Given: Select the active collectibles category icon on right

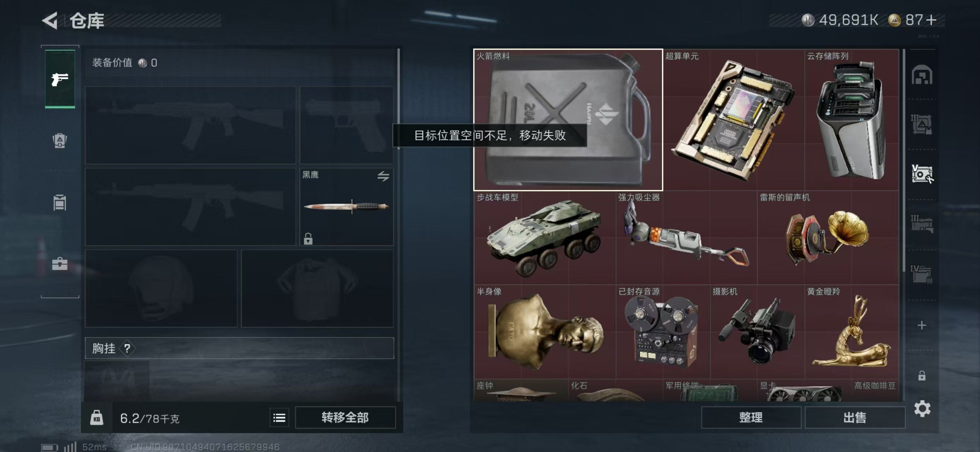Looking at the screenshot, I should tap(922, 174).
